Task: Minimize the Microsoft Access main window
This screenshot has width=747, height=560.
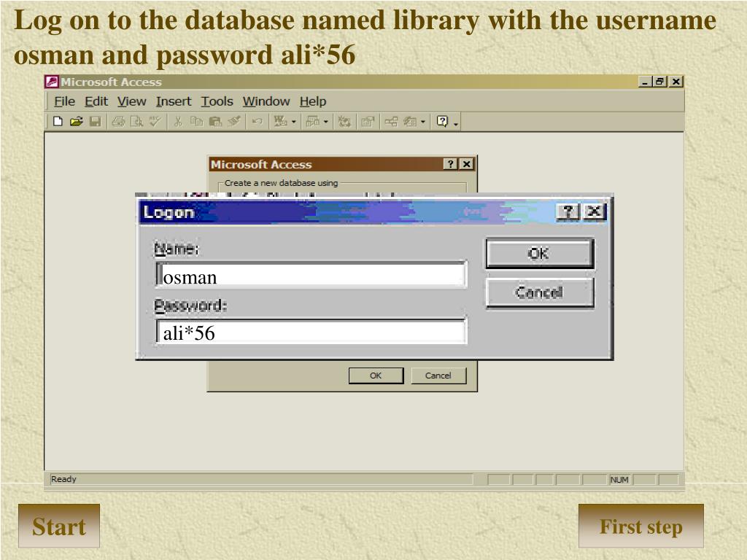Action: tap(645, 82)
